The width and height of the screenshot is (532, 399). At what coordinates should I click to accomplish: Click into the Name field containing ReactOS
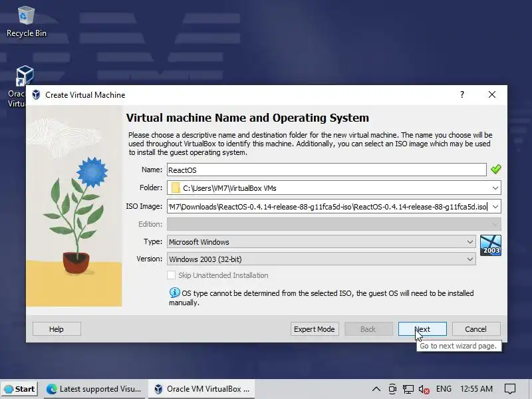pyautogui.click(x=327, y=170)
